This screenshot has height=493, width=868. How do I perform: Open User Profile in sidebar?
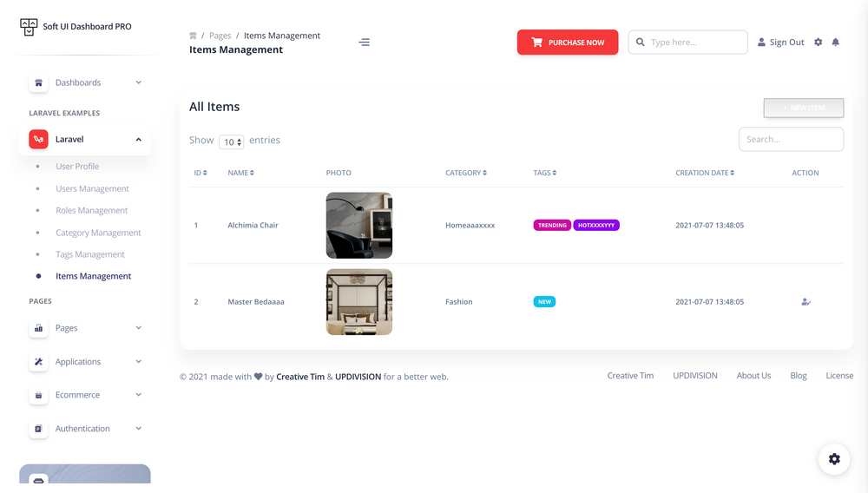(77, 166)
